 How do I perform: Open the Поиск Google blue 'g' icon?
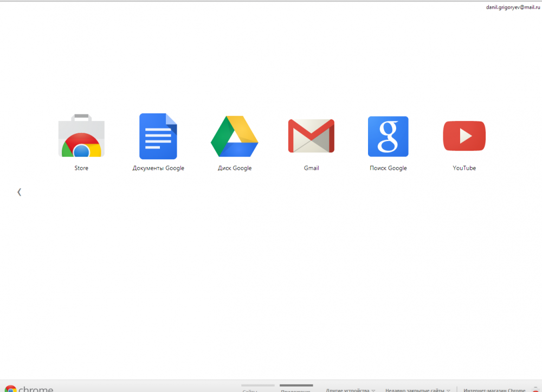click(x=388, y=136)
